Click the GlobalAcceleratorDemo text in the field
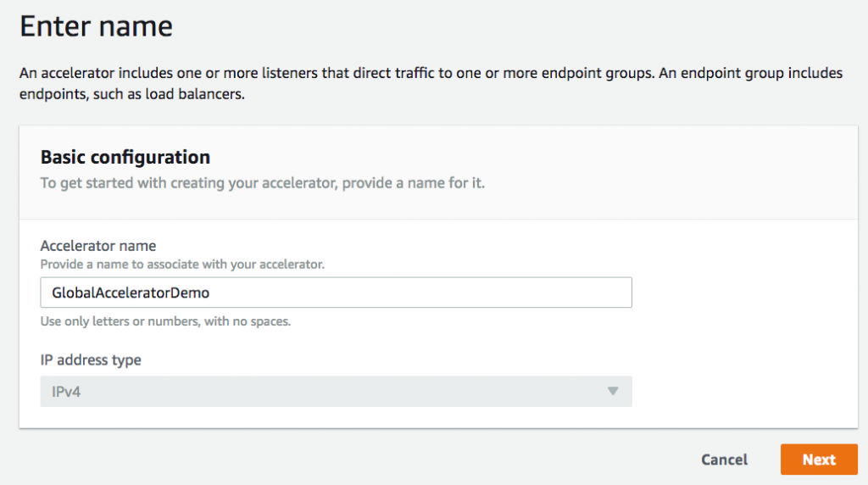 (x=131, y=293)
